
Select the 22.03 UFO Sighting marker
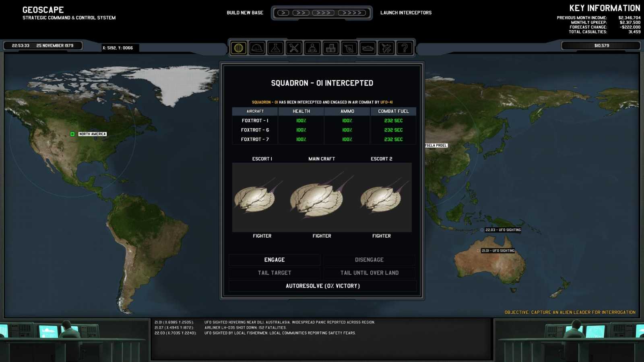point(482,230)
